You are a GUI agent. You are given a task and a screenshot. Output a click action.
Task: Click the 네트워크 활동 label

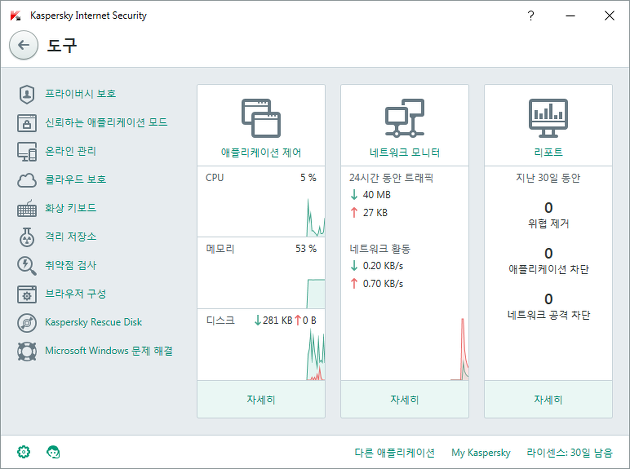tap(380, 249)
